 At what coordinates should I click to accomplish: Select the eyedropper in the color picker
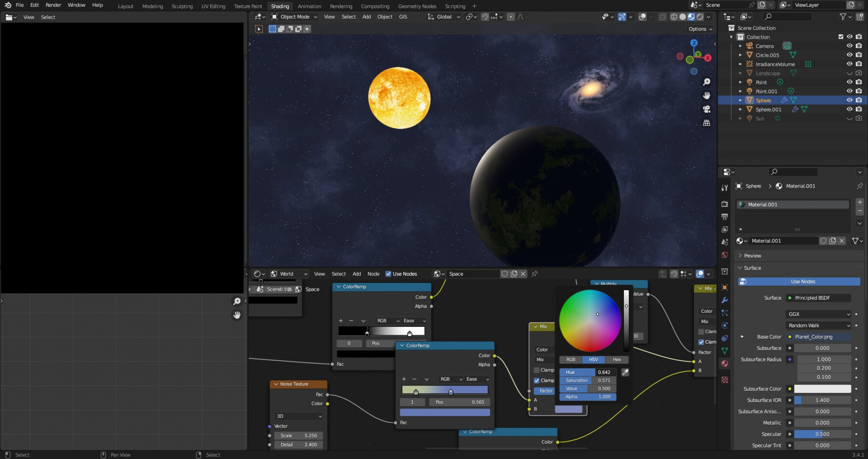coord(625,372)
